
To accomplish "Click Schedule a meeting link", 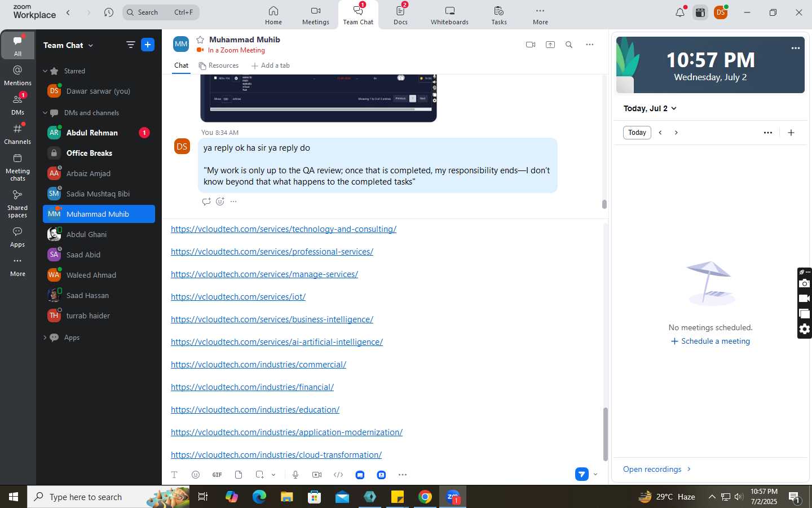I will [710, 341].
